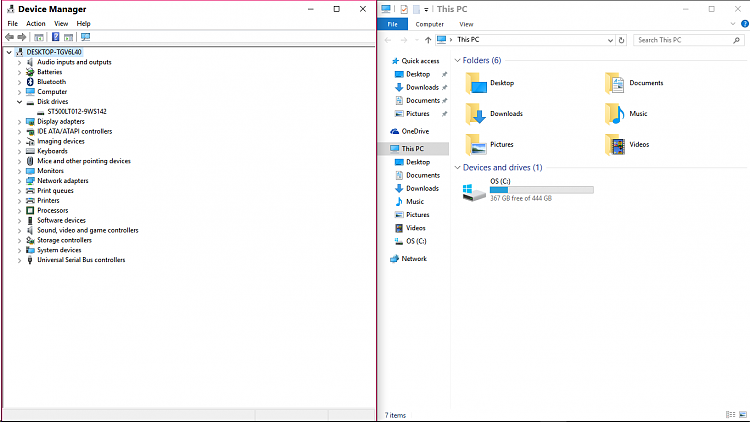The image size is (750, 422).
Task: Click the Refresh button beside address bar
Action: (x=622, y=41)
